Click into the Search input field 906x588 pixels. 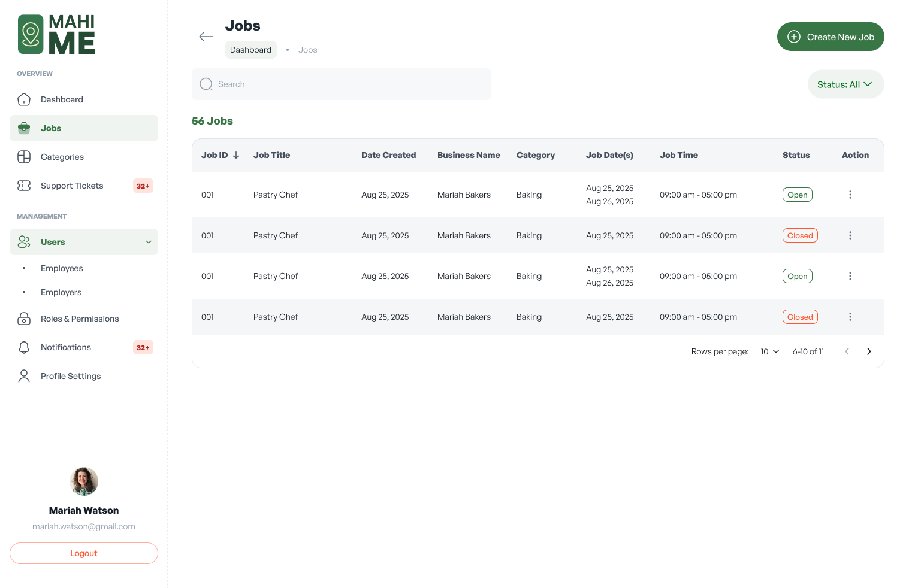click(342, 84)
